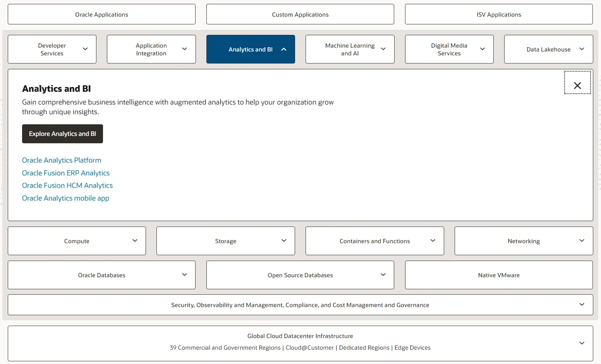Click the Oracle Applications box

101,14
